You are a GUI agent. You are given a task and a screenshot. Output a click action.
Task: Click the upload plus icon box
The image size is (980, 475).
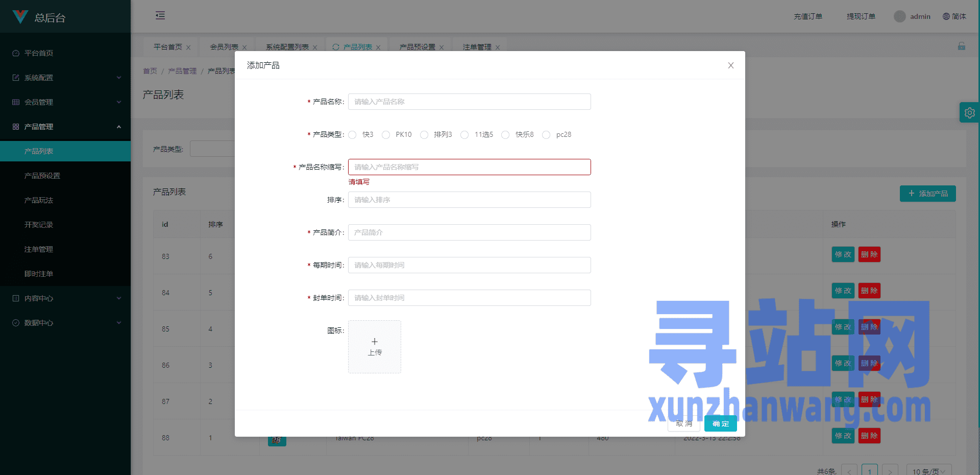tap(375, 347)
